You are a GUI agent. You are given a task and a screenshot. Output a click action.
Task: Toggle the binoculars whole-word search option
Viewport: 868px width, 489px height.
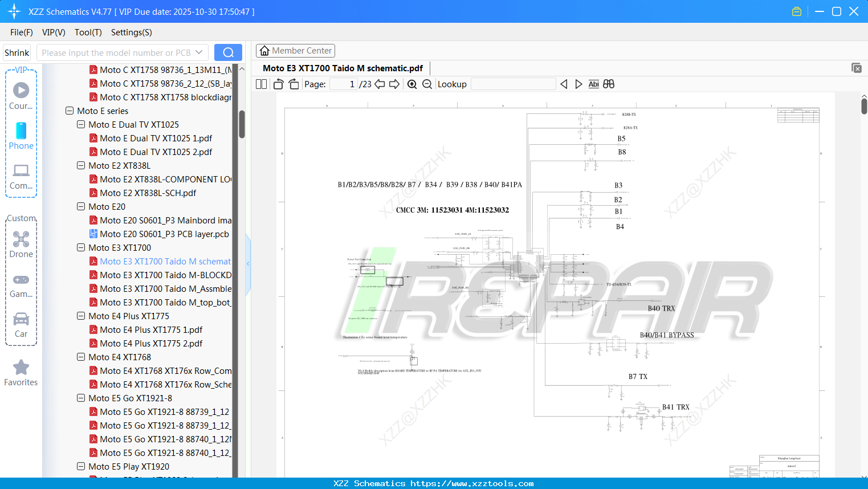[608, 84]
